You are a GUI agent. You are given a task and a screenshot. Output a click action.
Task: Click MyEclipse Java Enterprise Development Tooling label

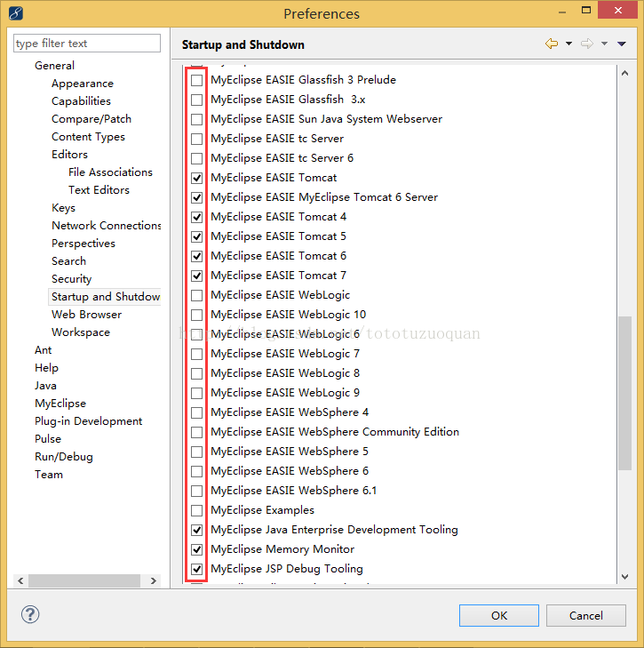tap(334, 530)
